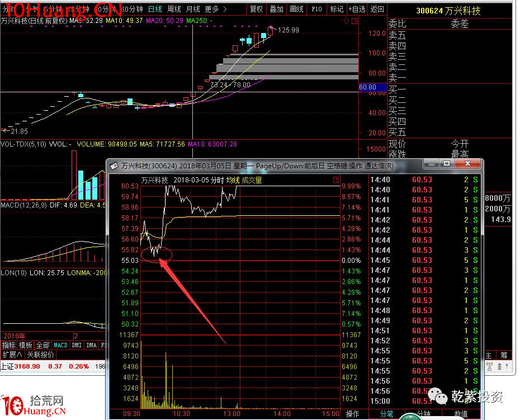Click the 2018年 timeline label
Screen dimensions: 520x420
15,336
